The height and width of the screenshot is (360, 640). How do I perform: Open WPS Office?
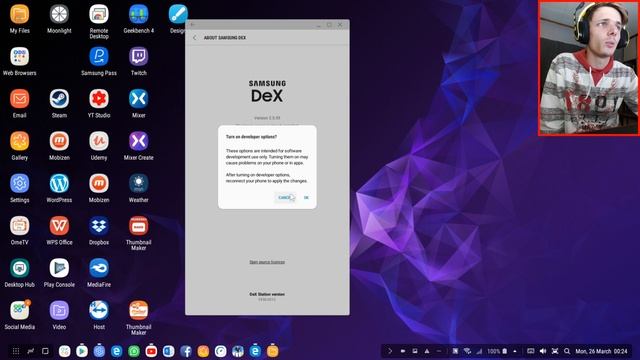click(59, 226)
